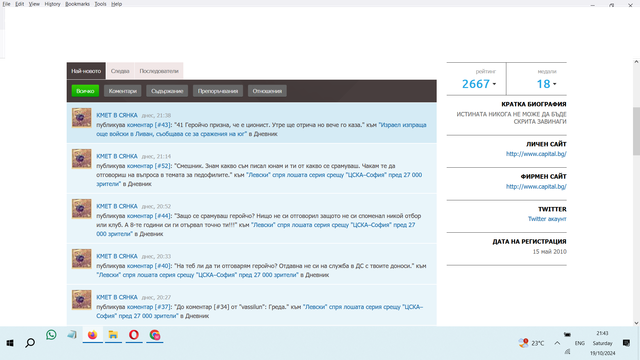Click user avatar on the 20:33 post
The height and width of the screenshot is (360, 640).
pos(82,259)
